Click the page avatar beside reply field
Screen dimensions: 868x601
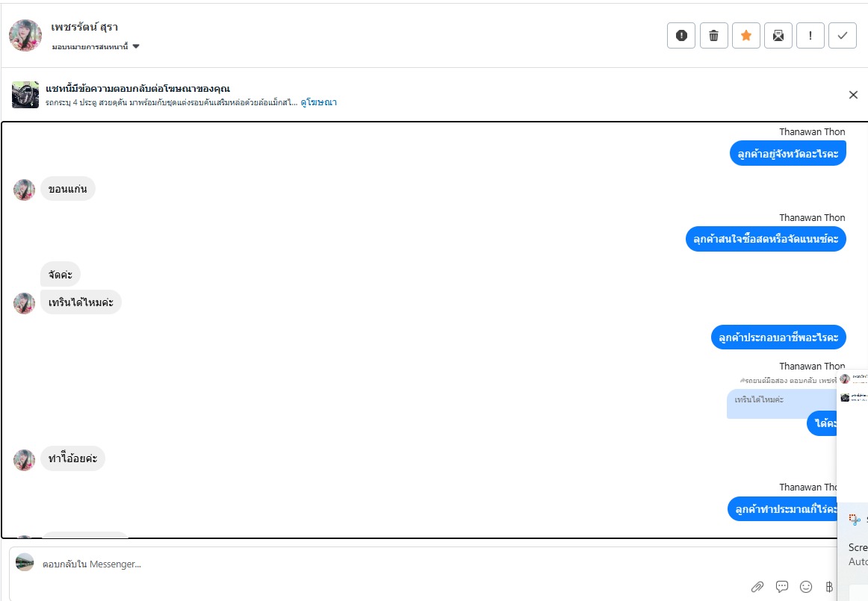pos(25,561)
